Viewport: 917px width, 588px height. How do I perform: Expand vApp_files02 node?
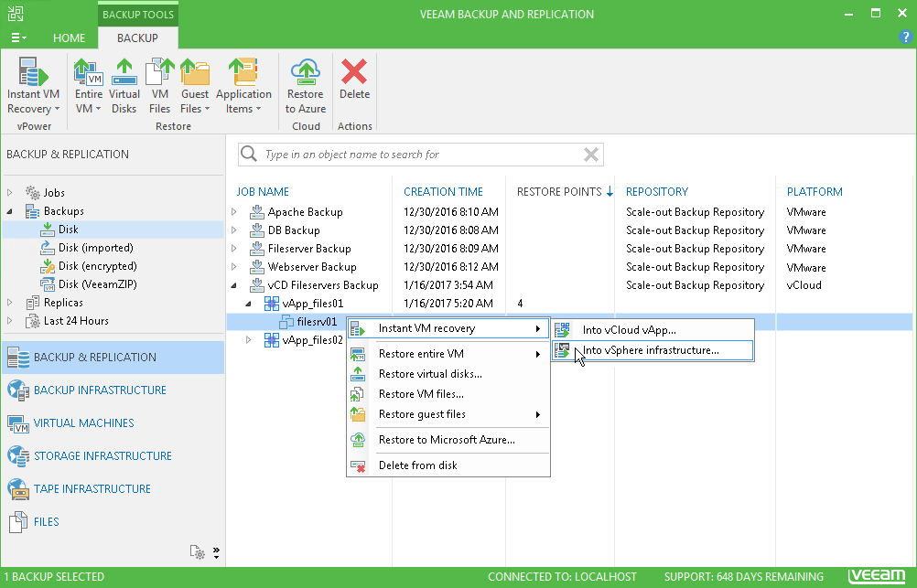pos(249,339)
